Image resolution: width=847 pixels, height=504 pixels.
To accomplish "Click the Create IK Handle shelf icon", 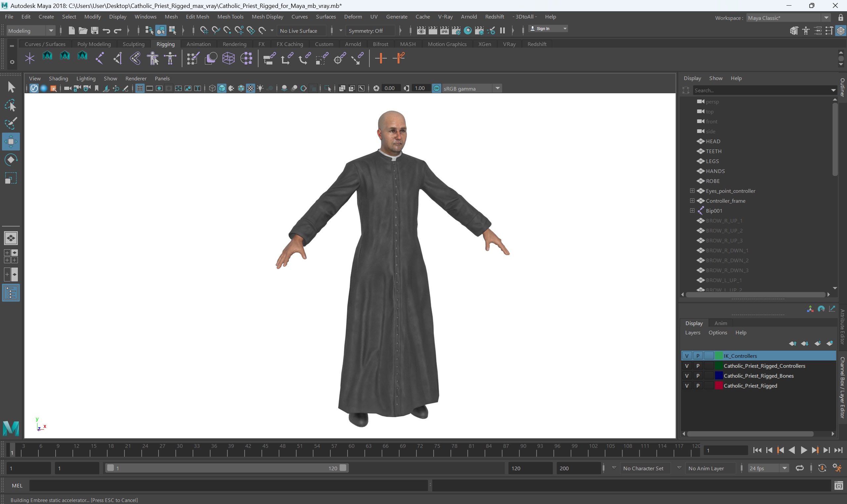I will point(118,59).
